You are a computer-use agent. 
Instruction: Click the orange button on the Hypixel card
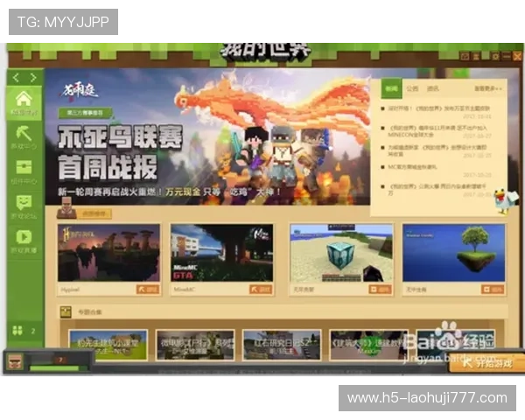click(148, 289)
